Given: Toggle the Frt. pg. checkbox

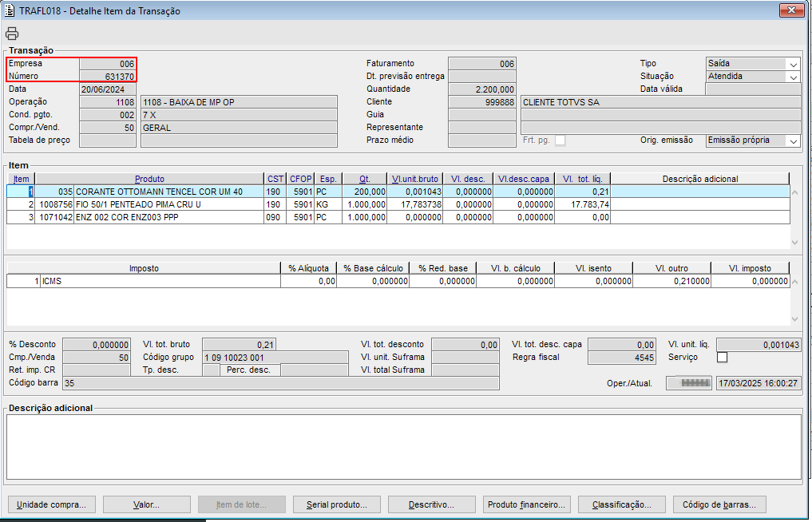Looking at the screenshot, I should [x=560, y=140].
